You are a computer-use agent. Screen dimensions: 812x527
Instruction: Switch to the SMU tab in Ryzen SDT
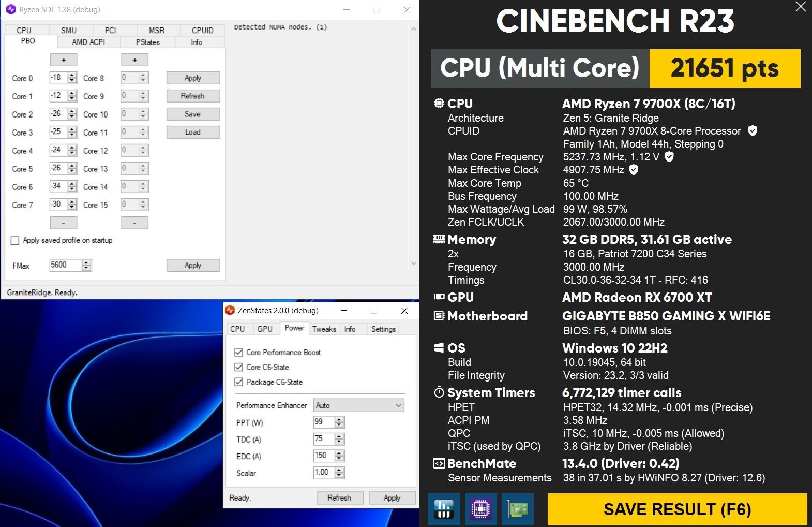click(x=69, y=30)
